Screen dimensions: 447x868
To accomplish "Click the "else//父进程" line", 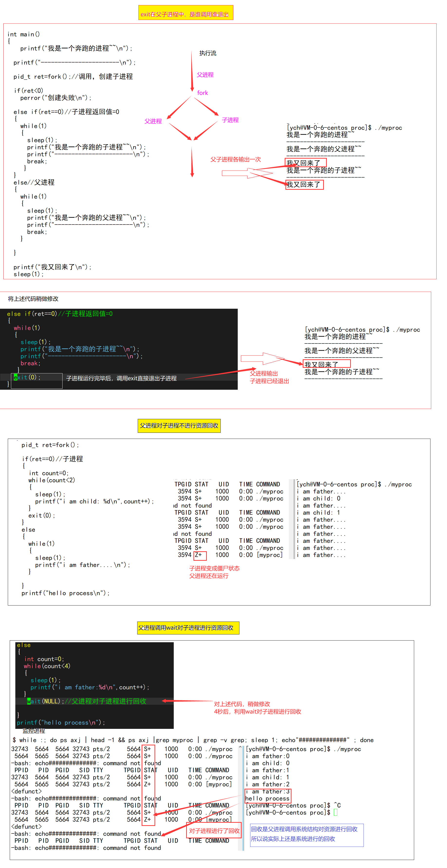I will [x=34, y=182].
